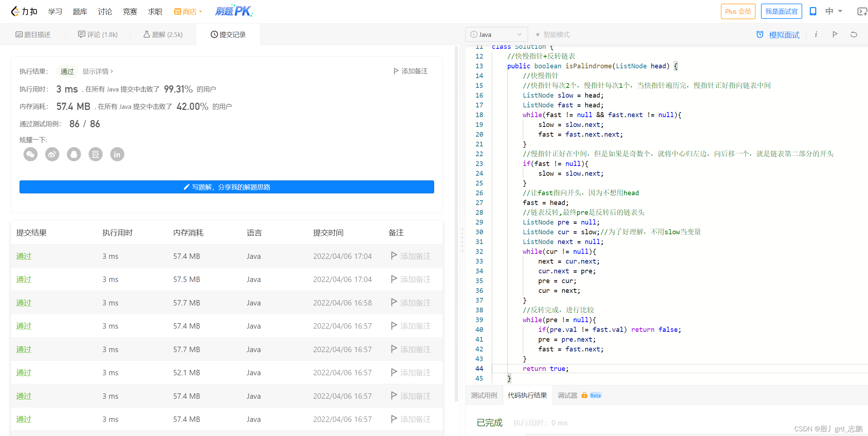This screenshot has width=868, height=436.
Task: Share result via QQ bell icon
Action: [74, 155]
